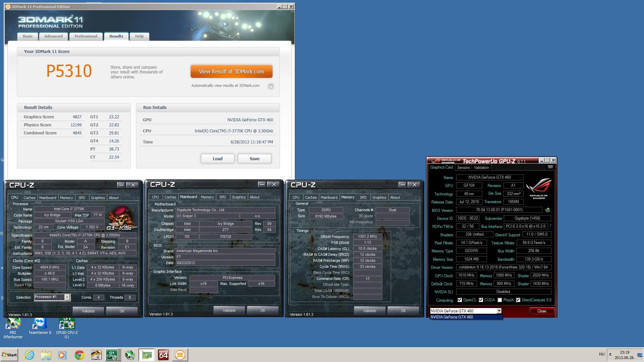644x362 pixels.
Task: Click the GPU-Z screenshot camera icon
Action: (x=550, y=167)
